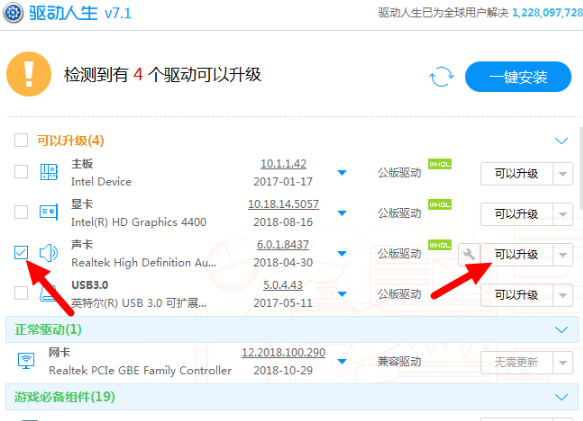This screenshot has width=583, height=421.
Task: Collapse the 可以升级(4) section chevron
Action: (x=561, y=141)
